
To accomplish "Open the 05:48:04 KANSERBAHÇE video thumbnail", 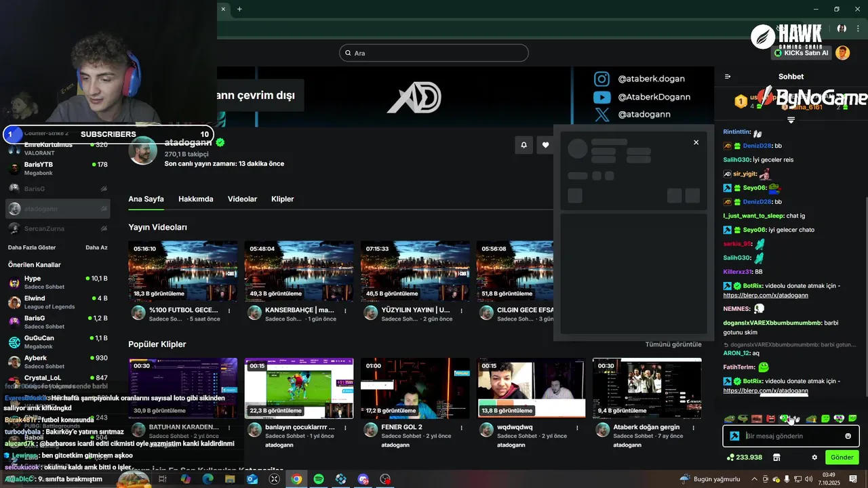I will (x=299, y=271).
